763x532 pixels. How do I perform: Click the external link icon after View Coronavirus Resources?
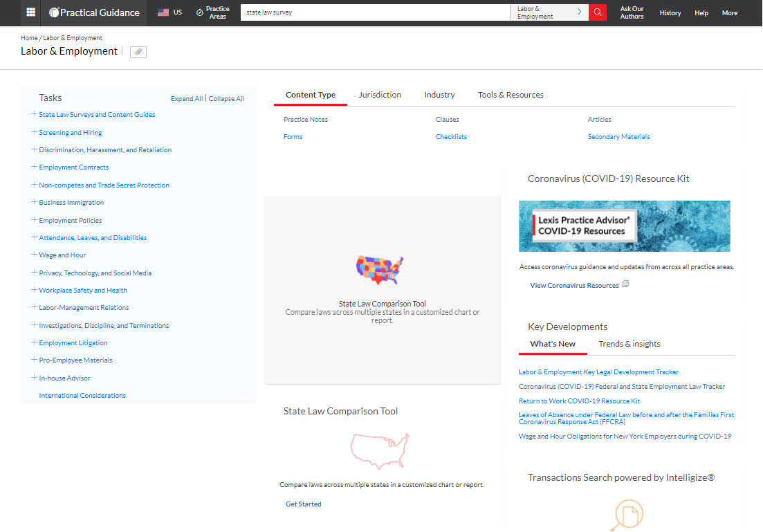625,284
